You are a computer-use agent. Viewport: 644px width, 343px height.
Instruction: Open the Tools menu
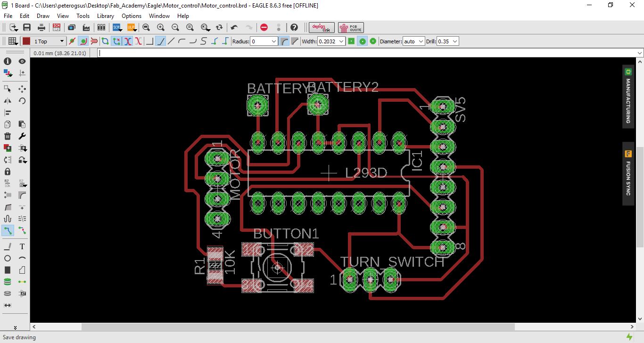[83, 16]
